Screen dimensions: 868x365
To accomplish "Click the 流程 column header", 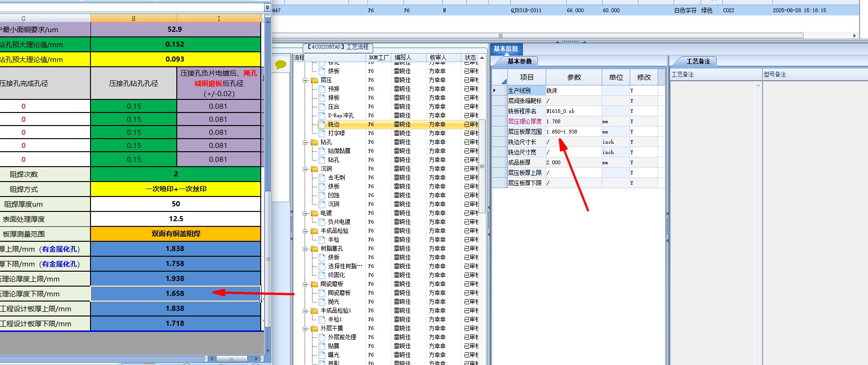I will tap(329, 57).
